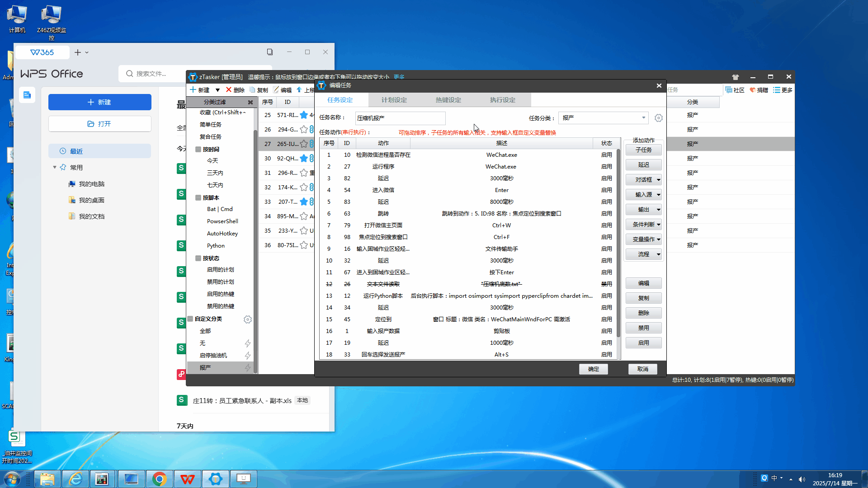The height and width of the screenshot is (488, 868).
Task: Toggle the favorite star on task row 25
Action: 304,115
